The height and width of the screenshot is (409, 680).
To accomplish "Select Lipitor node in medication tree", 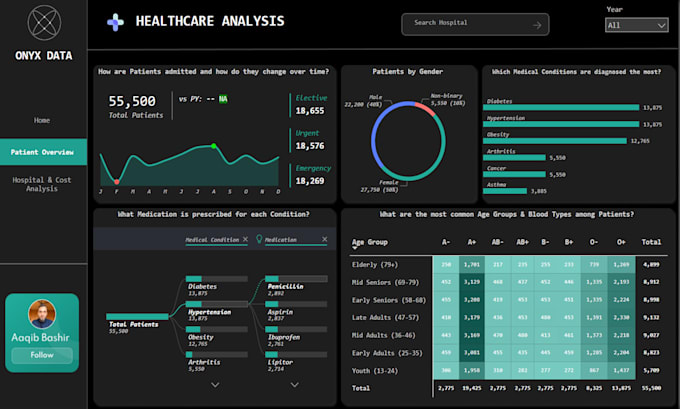I will tap(296, 355).
